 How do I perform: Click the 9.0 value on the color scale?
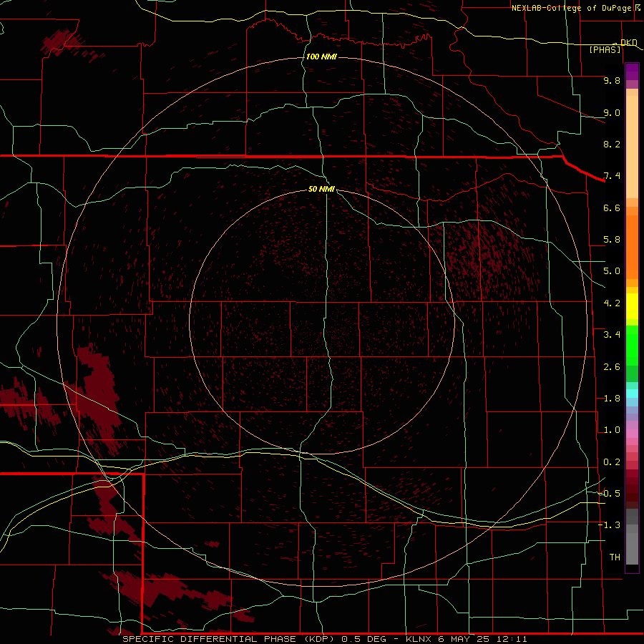(612, 112)
